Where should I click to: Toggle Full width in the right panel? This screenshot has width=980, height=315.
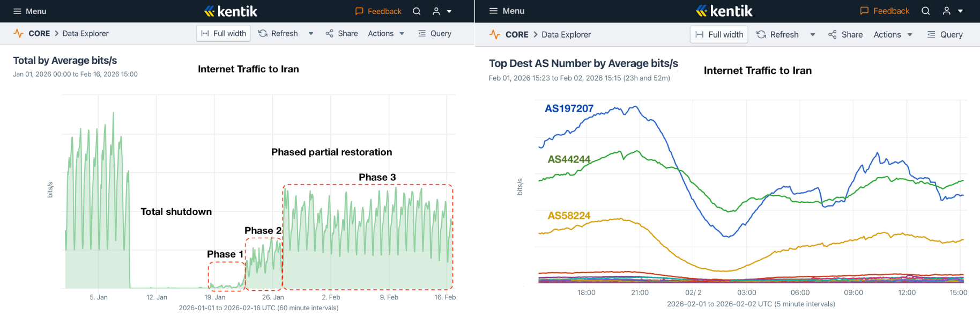pyautogui.click(x=719, y=34)
